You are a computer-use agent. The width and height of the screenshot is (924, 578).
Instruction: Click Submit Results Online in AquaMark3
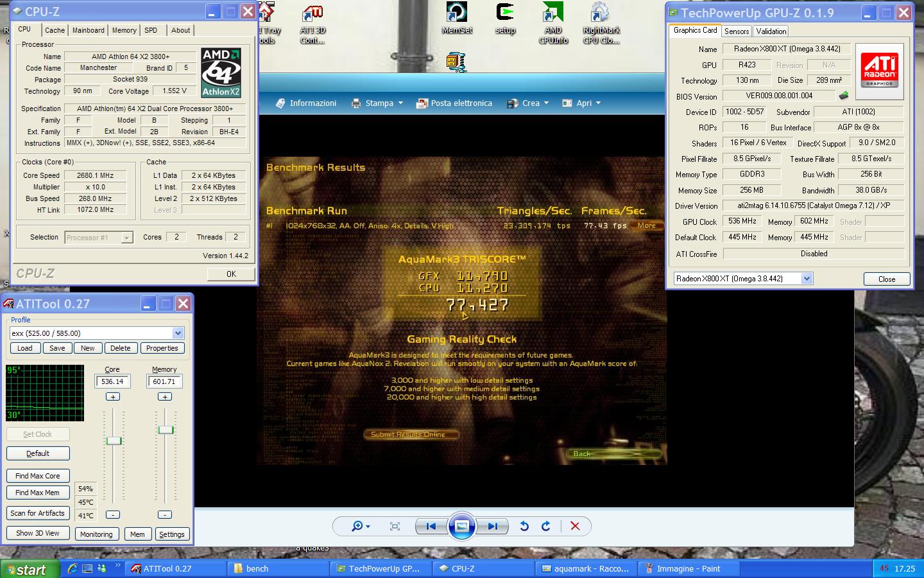click(x=411, y=435)
